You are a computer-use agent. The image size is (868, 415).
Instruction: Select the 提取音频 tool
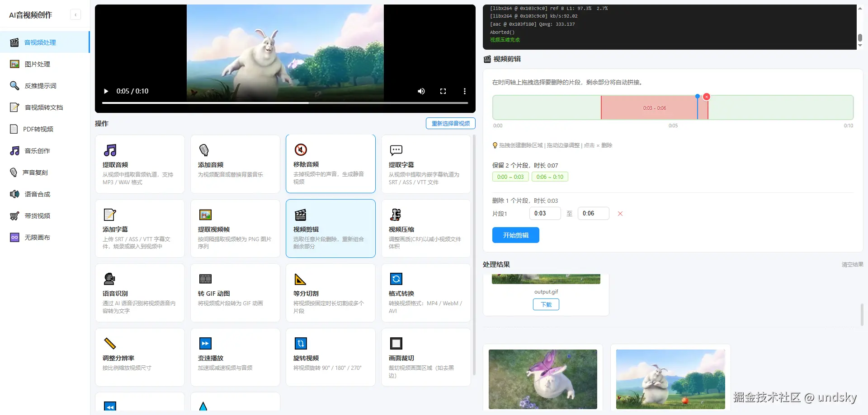point(140,164)
